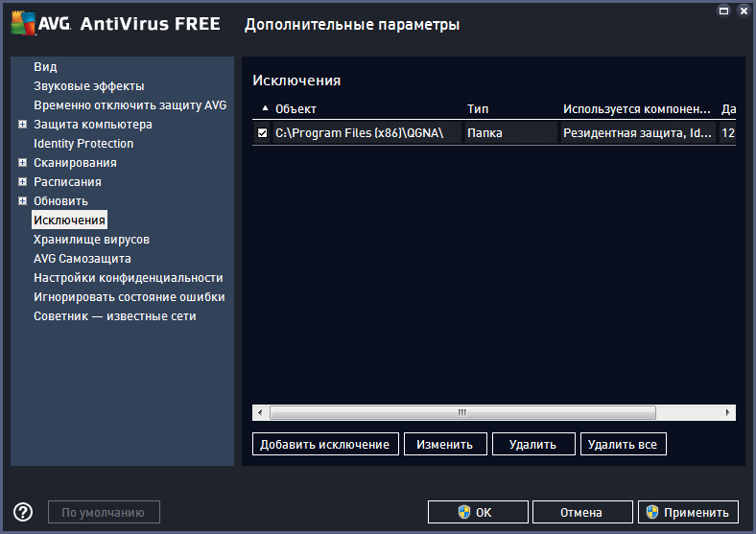Select Расписания in the tree

[67, 182]
